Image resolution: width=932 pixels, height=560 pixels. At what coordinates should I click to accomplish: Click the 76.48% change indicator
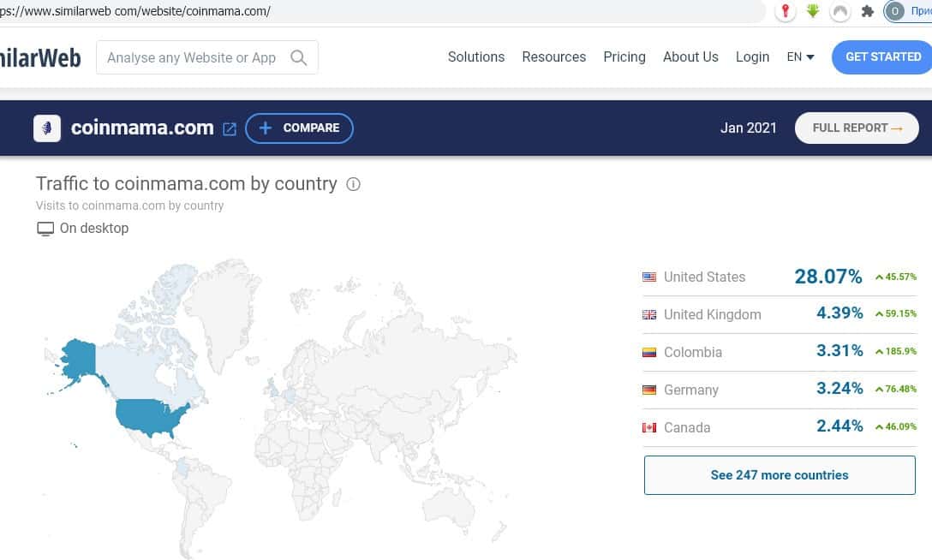pos(896,389)
